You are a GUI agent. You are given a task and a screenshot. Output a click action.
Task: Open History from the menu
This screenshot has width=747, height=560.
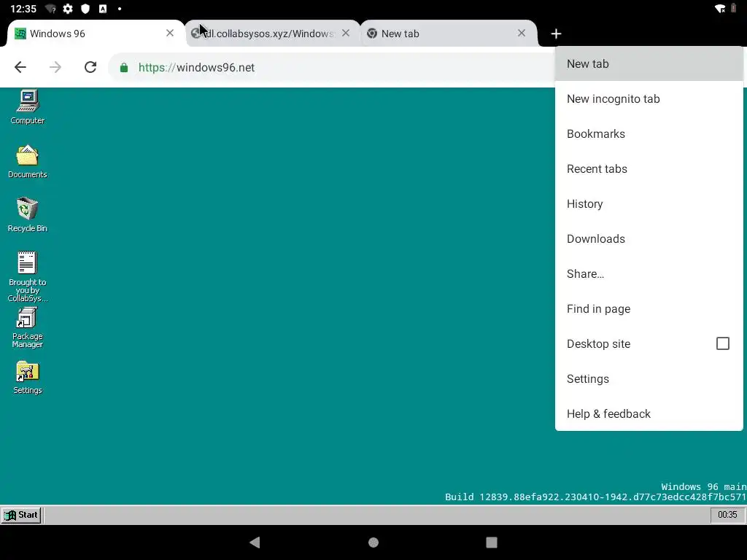(x=649, y=204)
